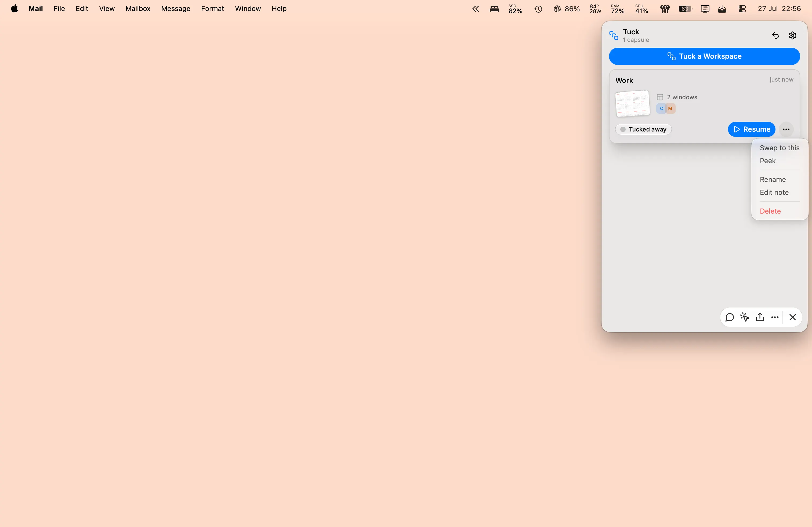
Task: Click the undo arrow in Tuck header
Action: pyautogui.click(x=775, y=35)
